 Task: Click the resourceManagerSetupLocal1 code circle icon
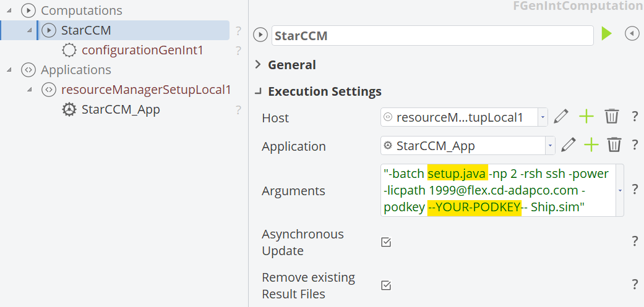click(49, 90)
